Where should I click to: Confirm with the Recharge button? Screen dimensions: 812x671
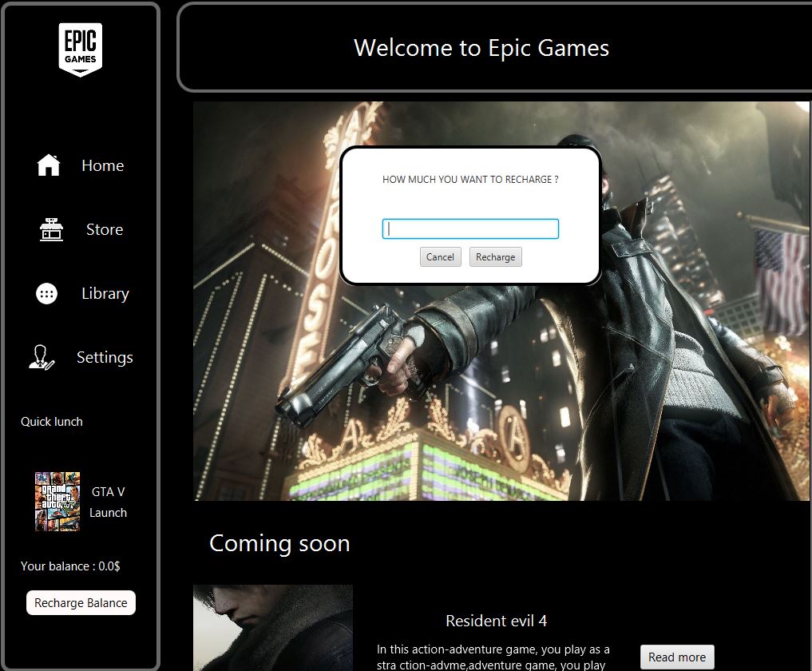pyautogui.click(x=495, y=256)
